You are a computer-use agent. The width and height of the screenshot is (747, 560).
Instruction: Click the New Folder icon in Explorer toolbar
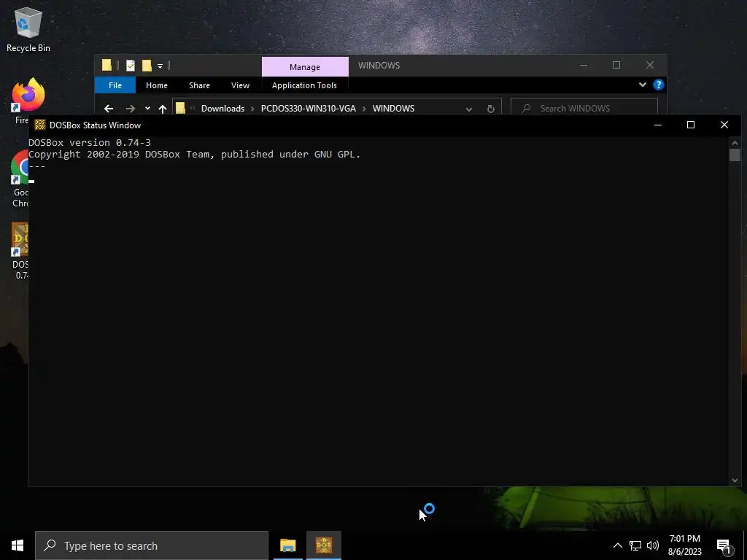(x=147, y=66)
